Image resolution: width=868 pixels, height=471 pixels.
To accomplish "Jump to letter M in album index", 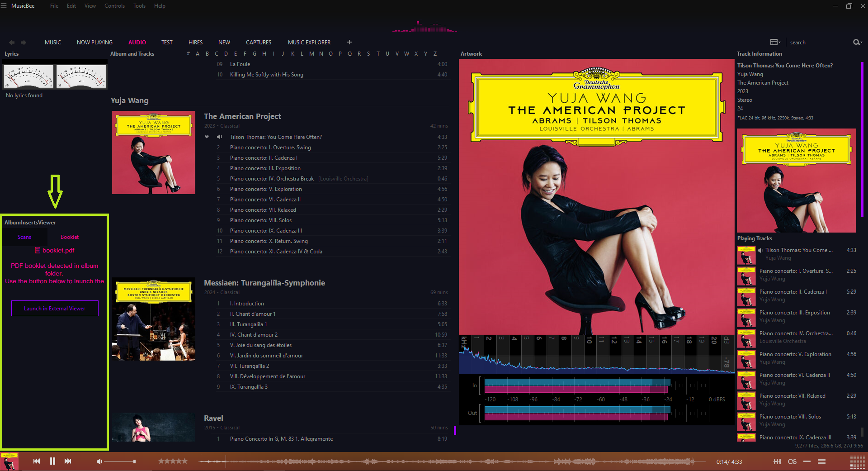I will point(311,54).
